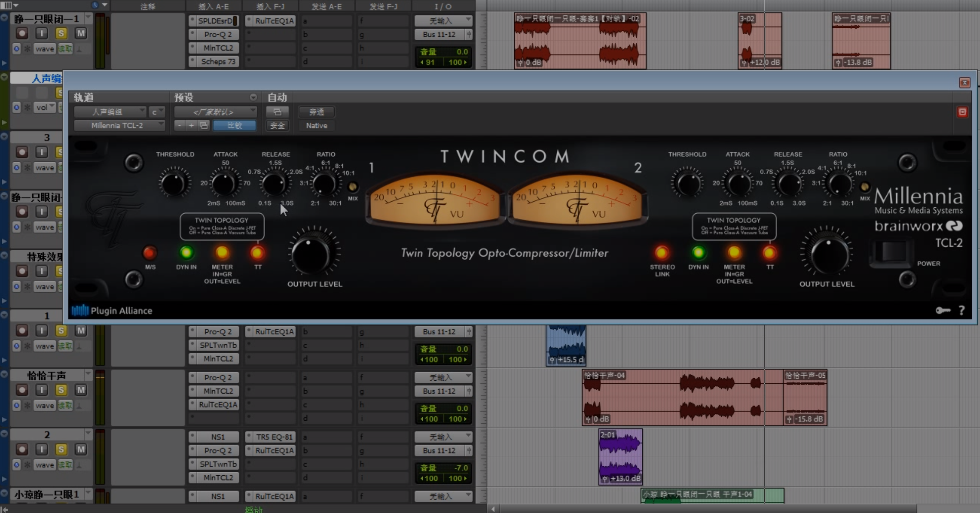Screen dimensions: 980x513
Task: Click the preset plus button
Action: point(191,126)
